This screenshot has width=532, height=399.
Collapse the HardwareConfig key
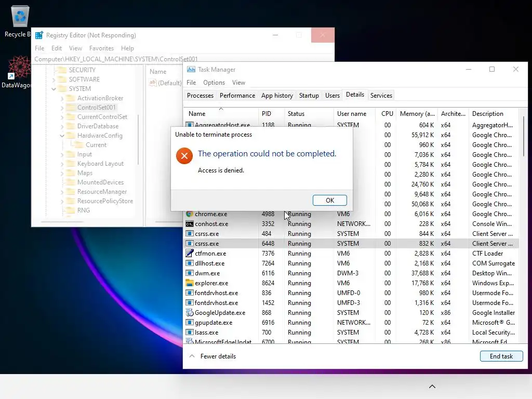click(62, 136)
